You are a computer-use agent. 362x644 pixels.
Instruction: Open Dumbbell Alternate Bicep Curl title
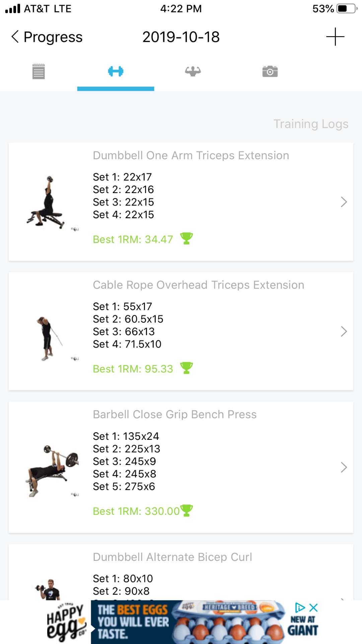point(172,557)
